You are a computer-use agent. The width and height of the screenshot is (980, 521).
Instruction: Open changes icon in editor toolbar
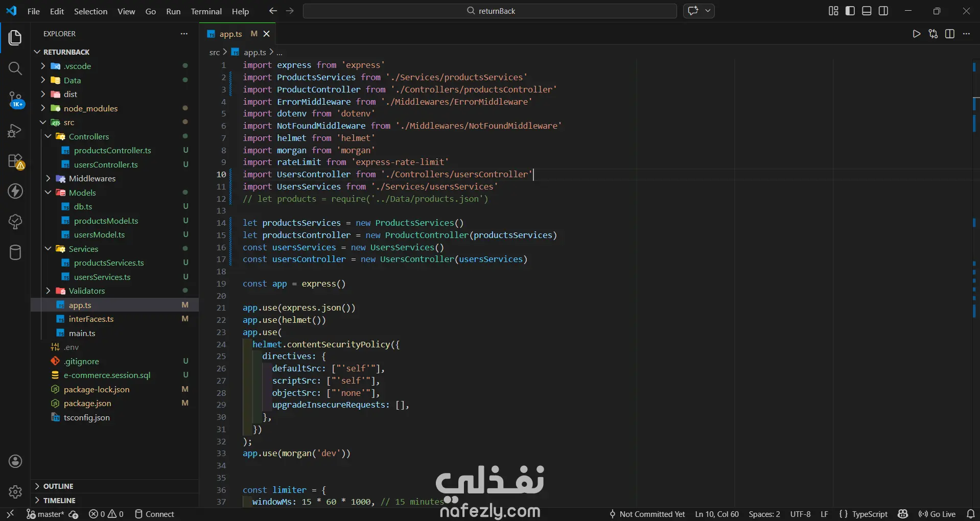coord(933,34)
